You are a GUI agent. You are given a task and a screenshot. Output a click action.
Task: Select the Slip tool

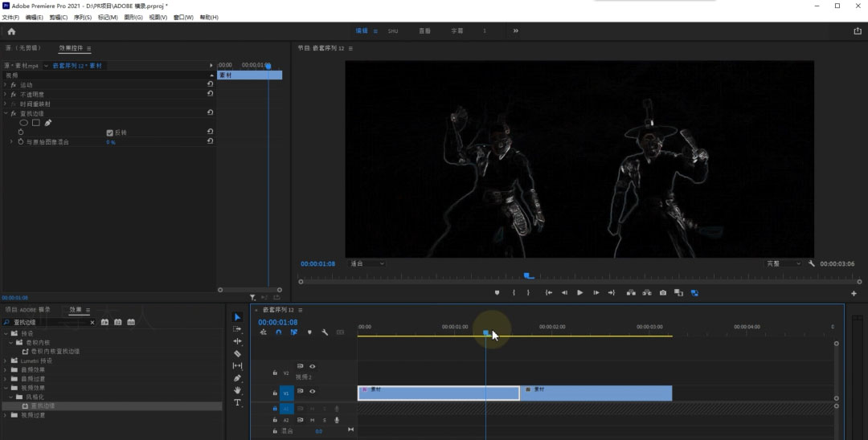237,366
